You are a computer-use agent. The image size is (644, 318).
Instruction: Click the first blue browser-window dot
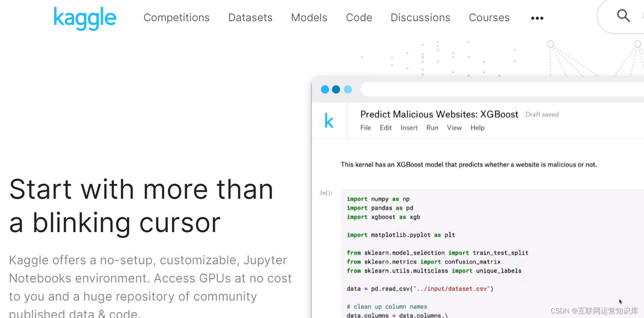(325, 89)
